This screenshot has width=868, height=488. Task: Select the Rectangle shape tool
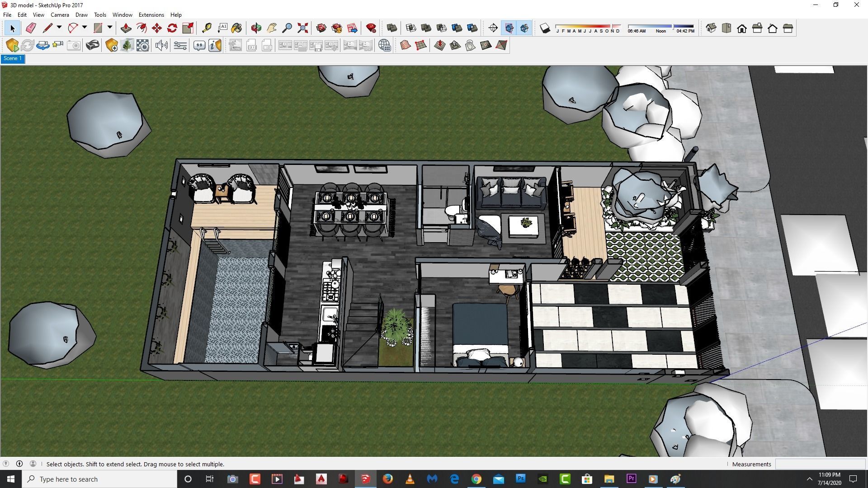coord(98,28)
